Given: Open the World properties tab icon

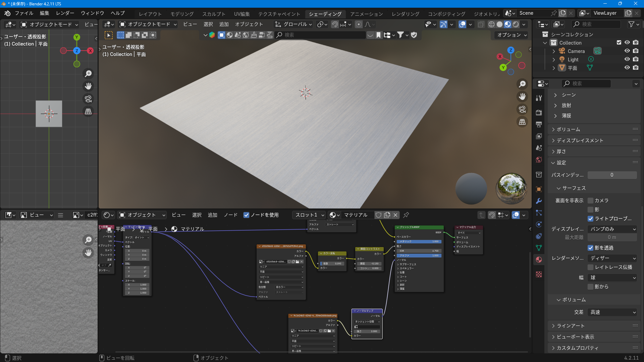Looking at the screenshot, I should point(539,160).
